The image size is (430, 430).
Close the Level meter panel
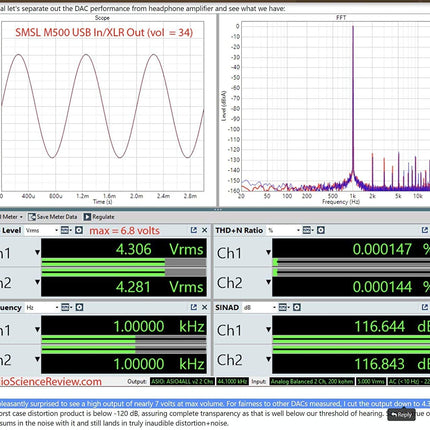[x=205, y=230]
